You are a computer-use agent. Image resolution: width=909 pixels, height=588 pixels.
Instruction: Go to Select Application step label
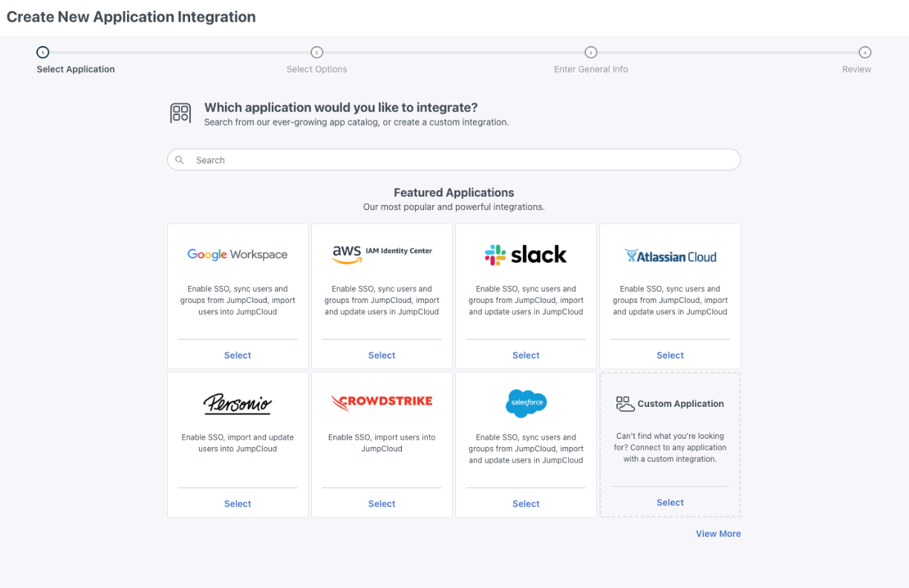(76, 69)
